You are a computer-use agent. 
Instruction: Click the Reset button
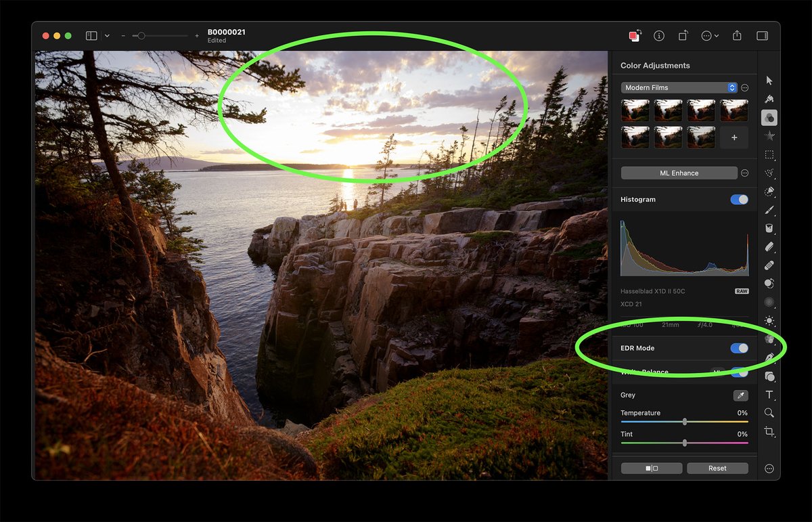tap(717, 467)
